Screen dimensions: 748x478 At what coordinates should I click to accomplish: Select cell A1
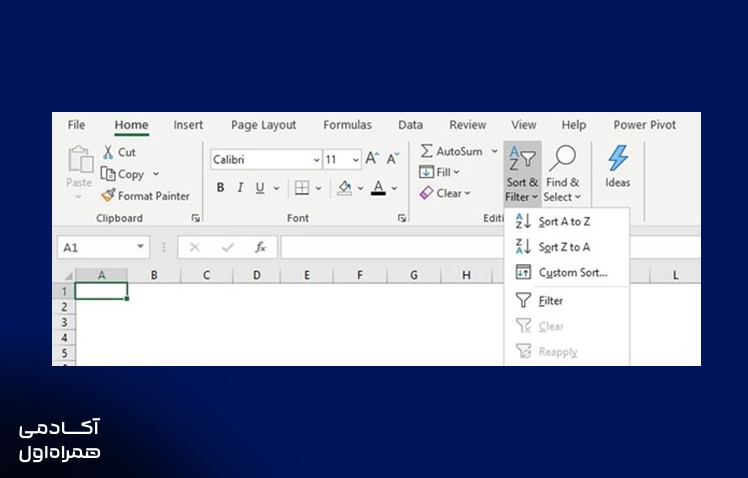101,291
